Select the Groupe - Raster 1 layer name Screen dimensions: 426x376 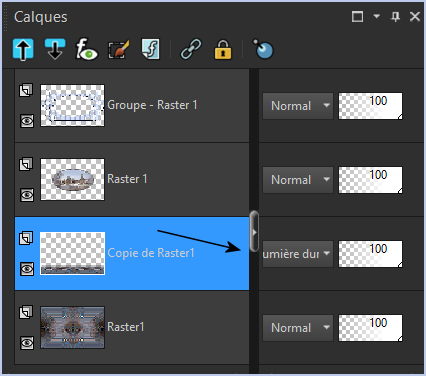tap(152, 105)
